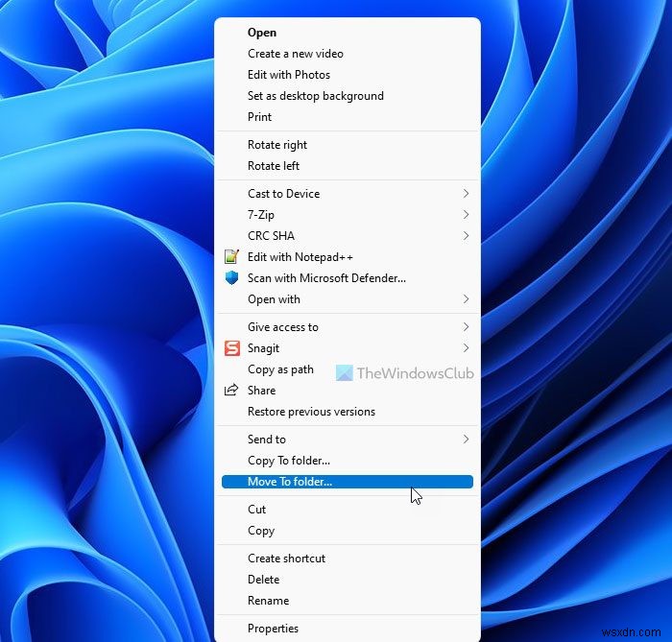This screenshot has height=642, width=672.
Task: Expand the CRC SHA submenu chevron
Action: pos(466,235)
